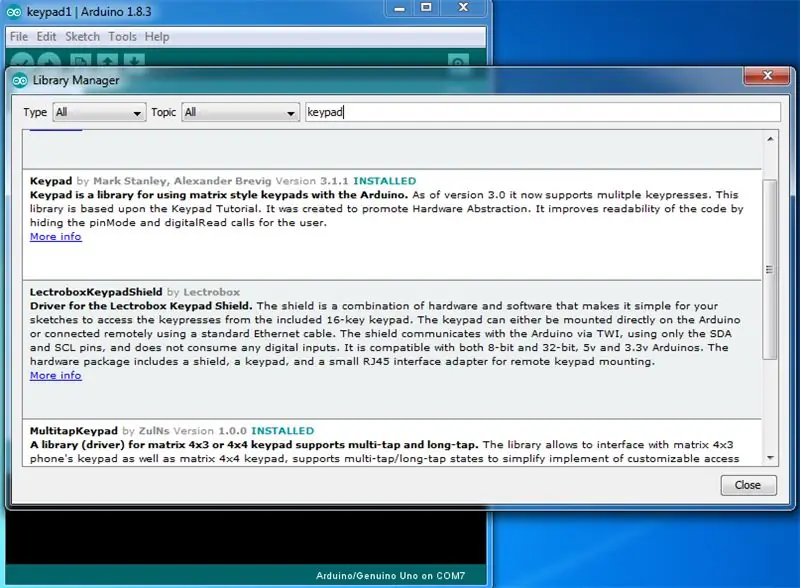Open the Type filter dropdown
The width and height of the screenshot is (800, 588).
point(99,112)
